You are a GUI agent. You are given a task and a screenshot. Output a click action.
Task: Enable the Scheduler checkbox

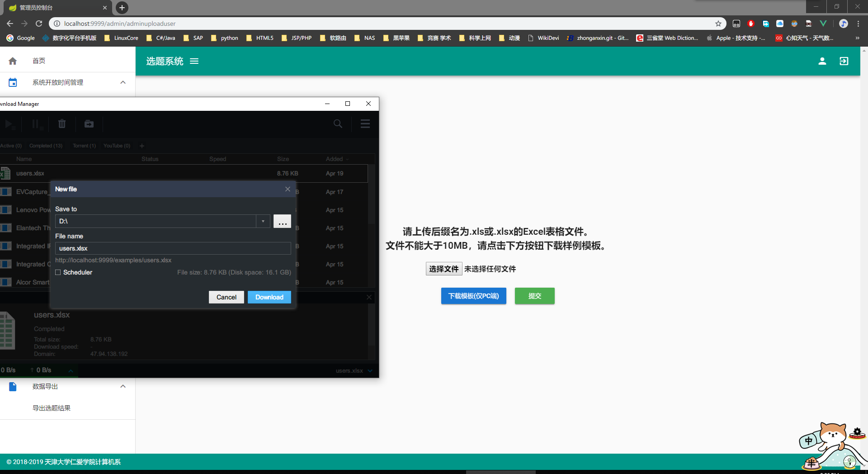pyautogui.click(x=58, y=272)
